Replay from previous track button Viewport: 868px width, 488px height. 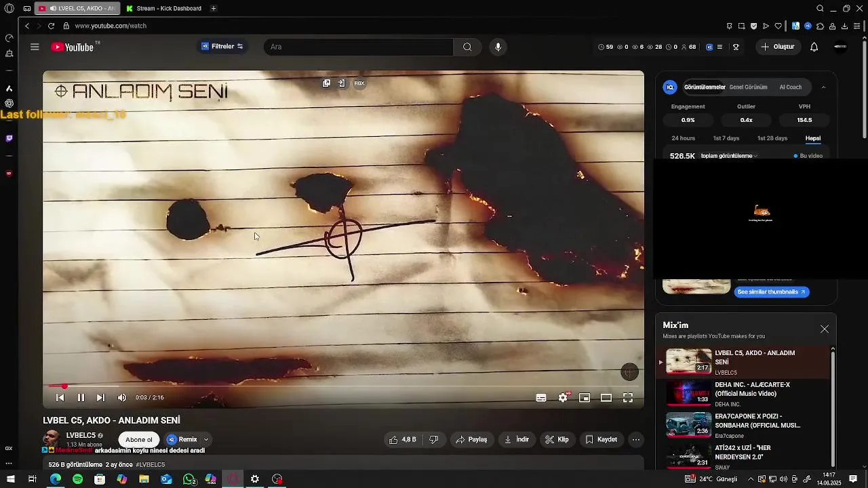tap(60, 398)
